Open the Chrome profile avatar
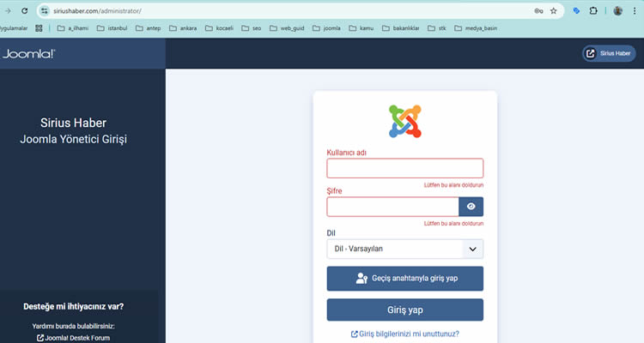The height and width of the screenshot is (343, 644). point(617,11)
